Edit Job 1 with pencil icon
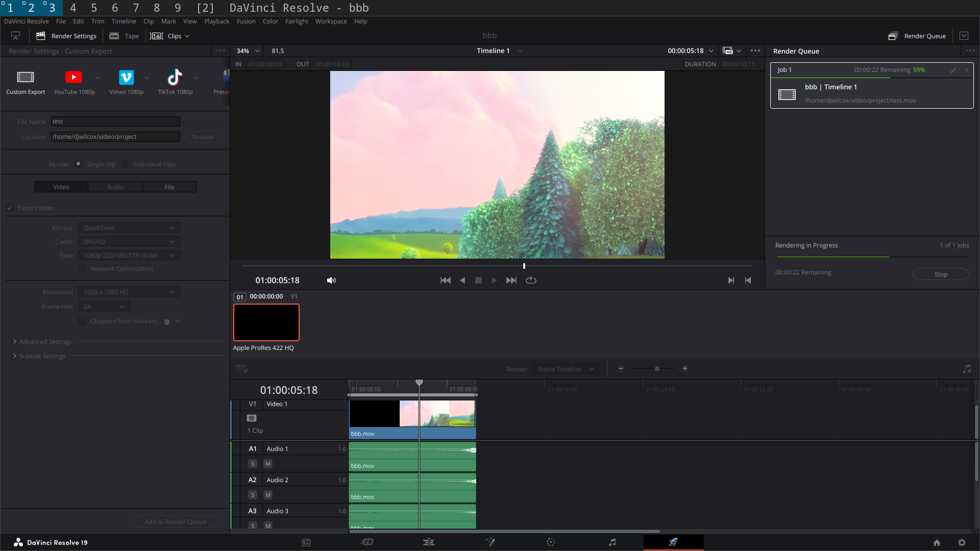This screenshot has height=551, width=980. pos(953,70)
